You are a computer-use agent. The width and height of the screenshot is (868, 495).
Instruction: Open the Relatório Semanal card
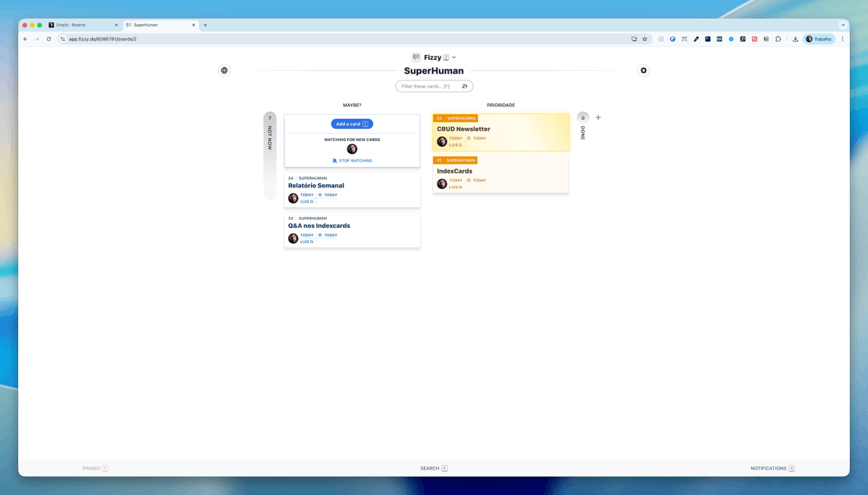pos(352,190)
